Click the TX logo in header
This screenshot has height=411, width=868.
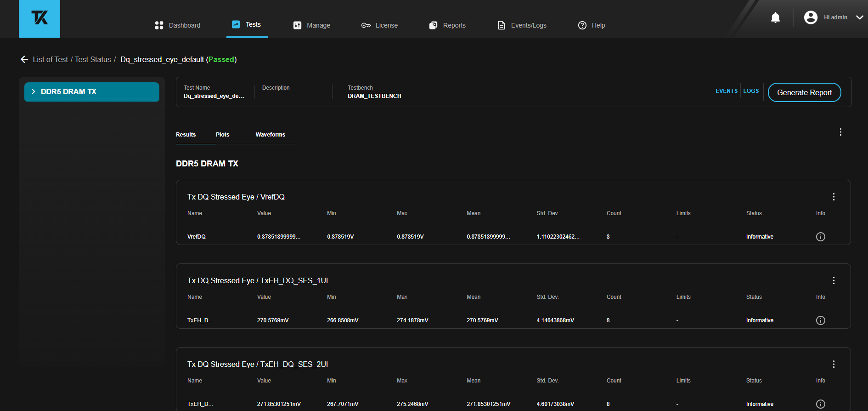(x=39, y=18)
